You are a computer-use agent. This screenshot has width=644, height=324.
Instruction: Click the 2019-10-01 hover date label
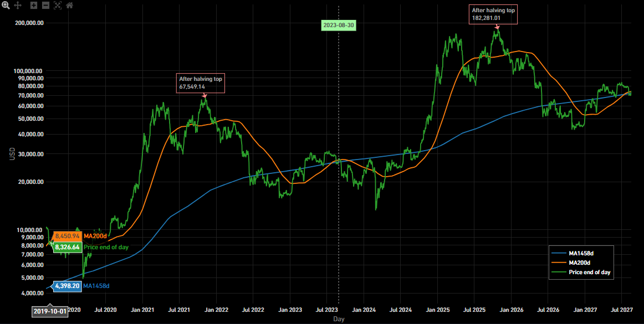(50, 311)
